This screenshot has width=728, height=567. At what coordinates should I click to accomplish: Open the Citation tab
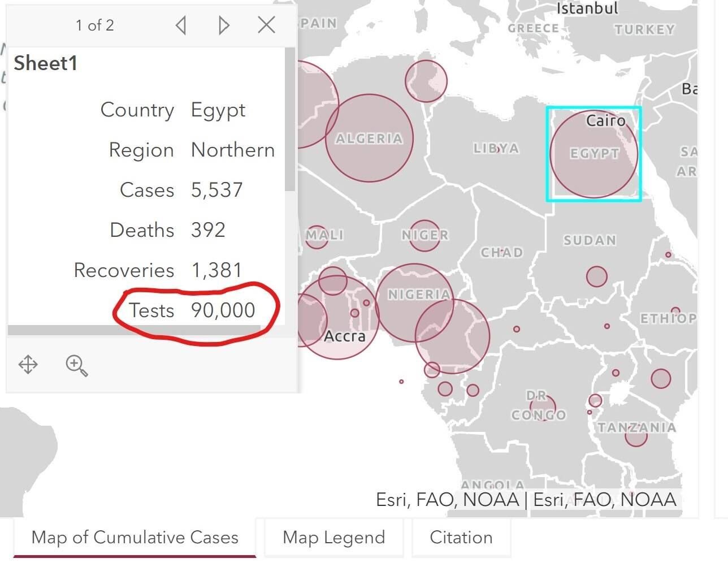tap(461, 537)
